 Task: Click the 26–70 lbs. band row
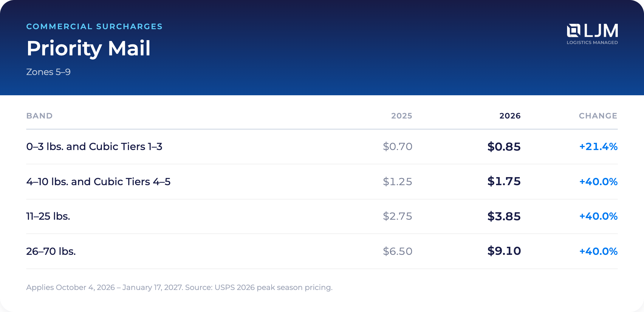tap(322, 251)
